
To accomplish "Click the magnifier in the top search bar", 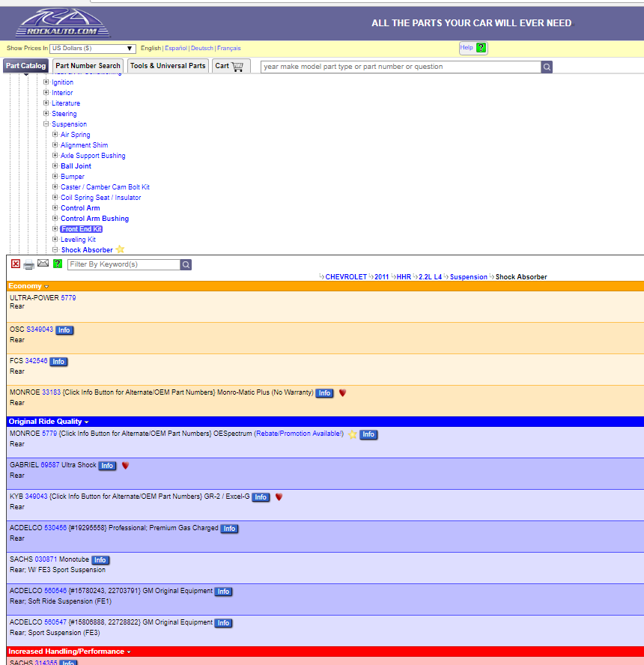I will point(547,67).
